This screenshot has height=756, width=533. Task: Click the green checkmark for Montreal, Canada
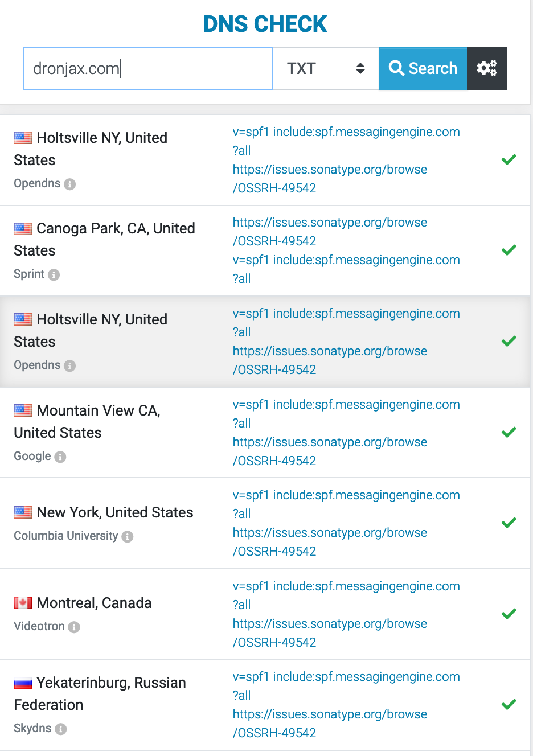coord(509,614)
